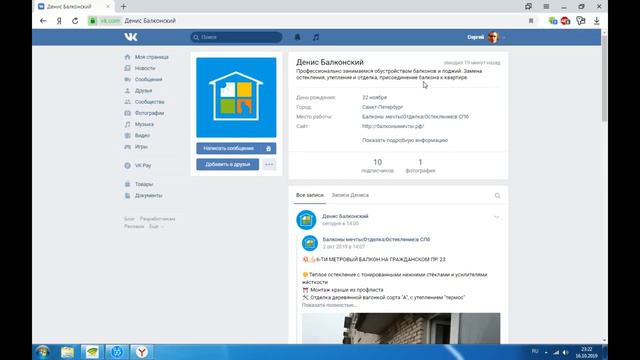
Task: Click the Блог footer link
Action: (x=129, y=219)
